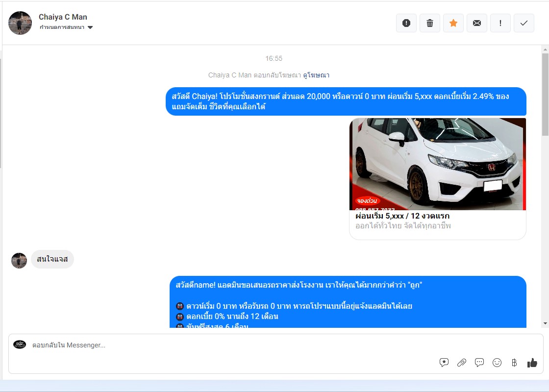Viewport: 549px width, 392px height.
Task: Open the emoji picker smiley icon
Action: (497, 363)
